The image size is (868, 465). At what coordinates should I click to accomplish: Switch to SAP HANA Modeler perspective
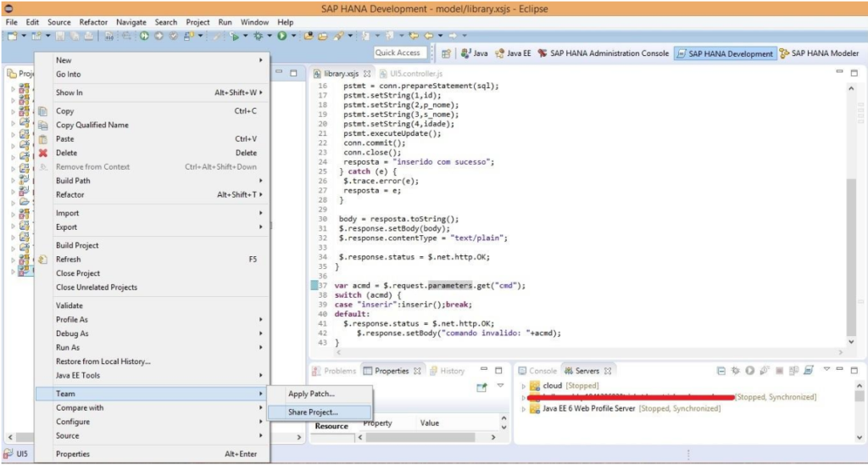tap(819, 53)
